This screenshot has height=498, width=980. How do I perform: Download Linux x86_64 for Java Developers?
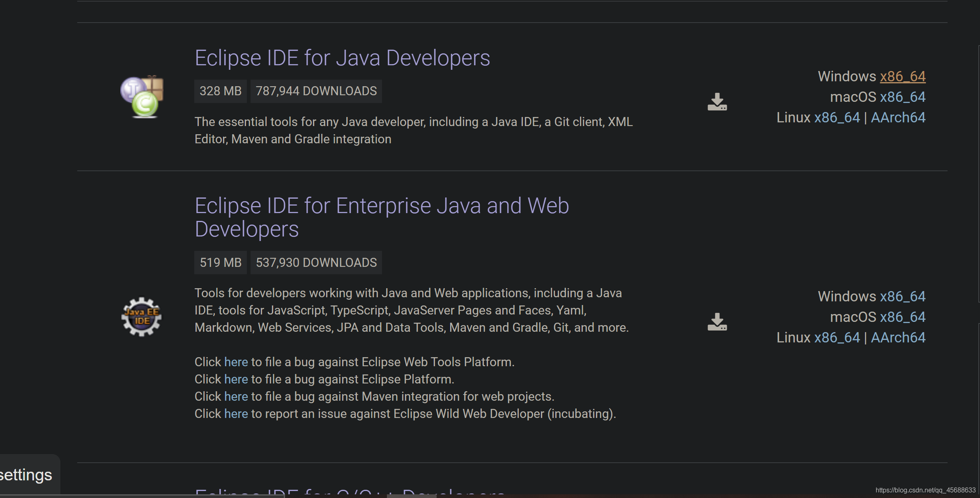837,117
